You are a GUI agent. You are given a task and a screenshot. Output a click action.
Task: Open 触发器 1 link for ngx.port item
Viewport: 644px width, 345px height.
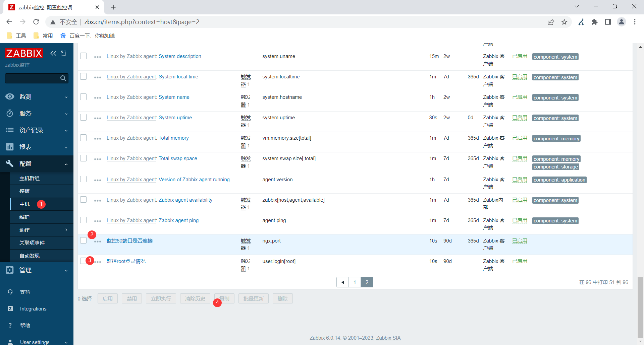coord(246,245)
